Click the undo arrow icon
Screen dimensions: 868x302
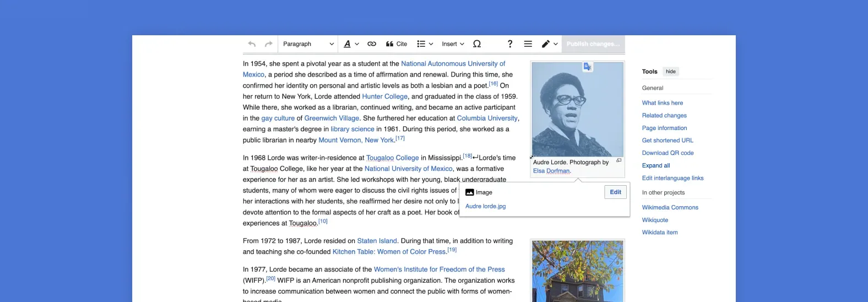click(x=252, y=44)
